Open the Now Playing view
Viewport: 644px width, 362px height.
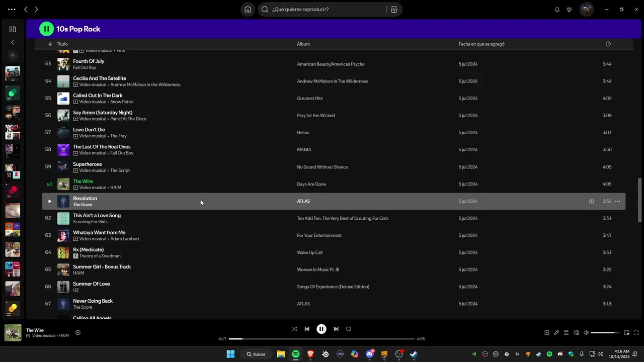[x=547, y=332]
